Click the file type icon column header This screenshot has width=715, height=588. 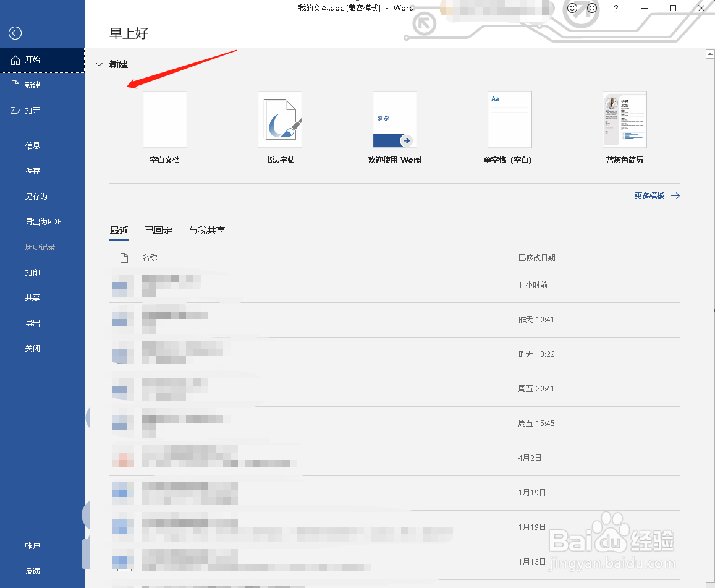tap(124, 258)
